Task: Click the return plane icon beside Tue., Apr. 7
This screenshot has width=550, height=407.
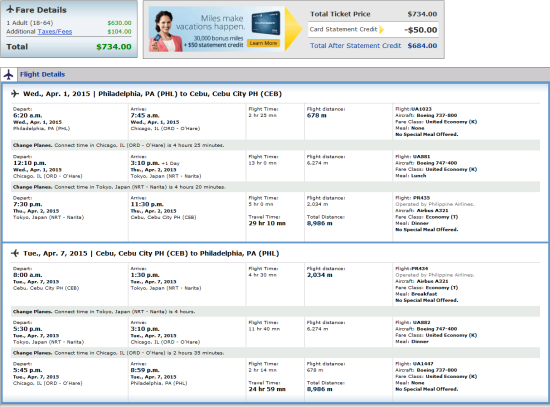Action: (15, 253)
